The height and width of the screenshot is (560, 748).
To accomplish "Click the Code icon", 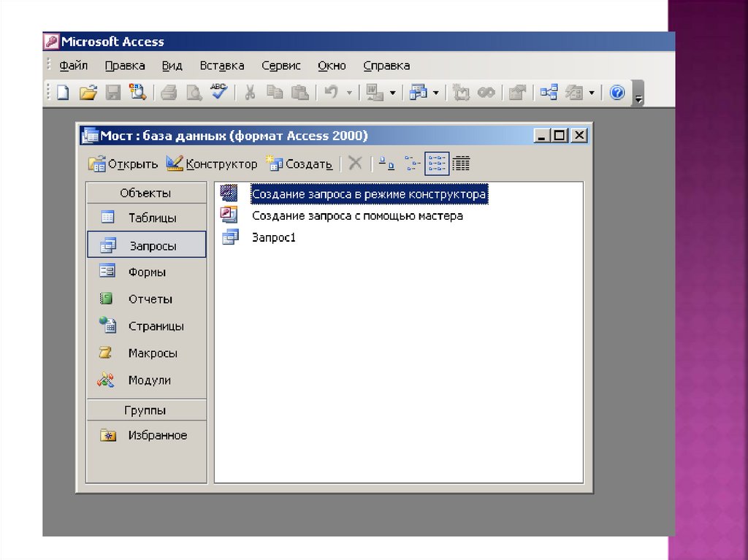I will [461, 92].
